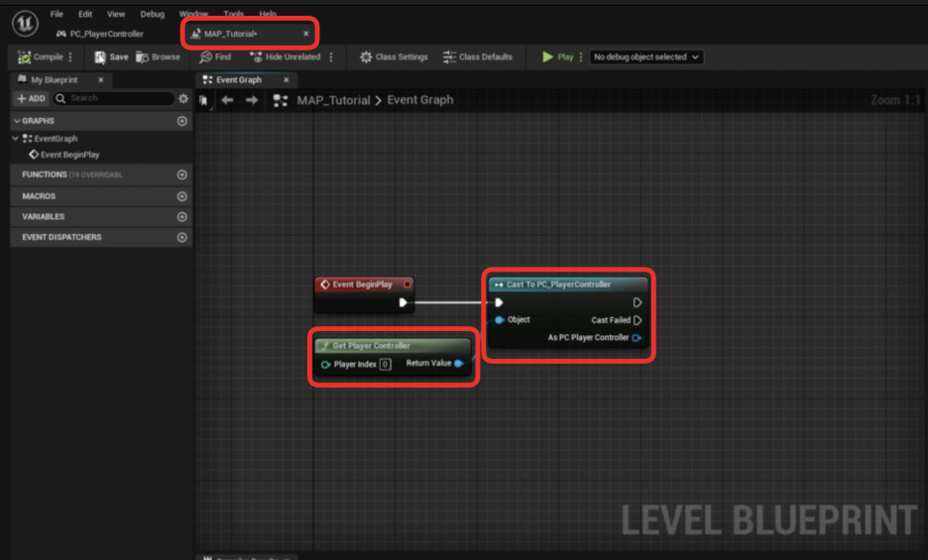Screen dimensions: 928x560
Task: Open the File menu
Action: (57, 14)
